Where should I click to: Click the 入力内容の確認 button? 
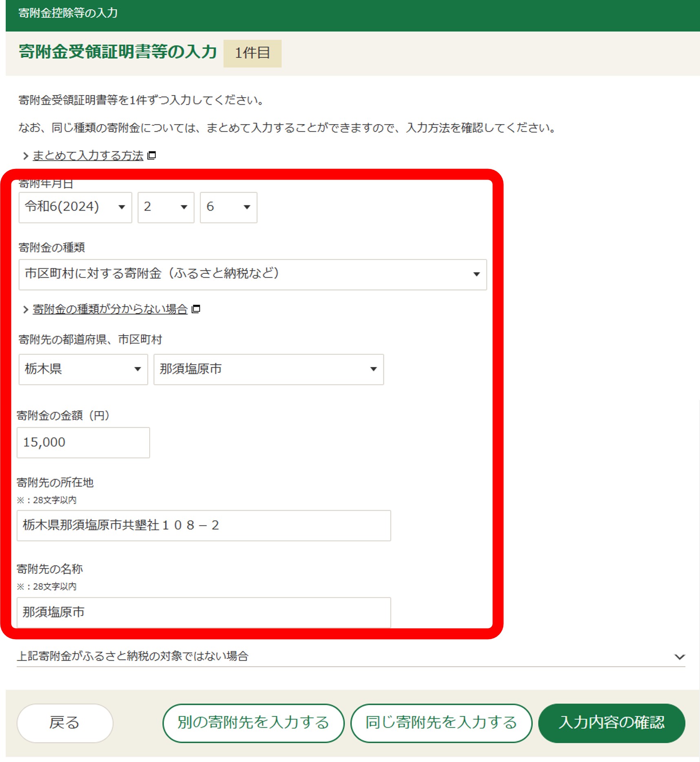[612, 723]
